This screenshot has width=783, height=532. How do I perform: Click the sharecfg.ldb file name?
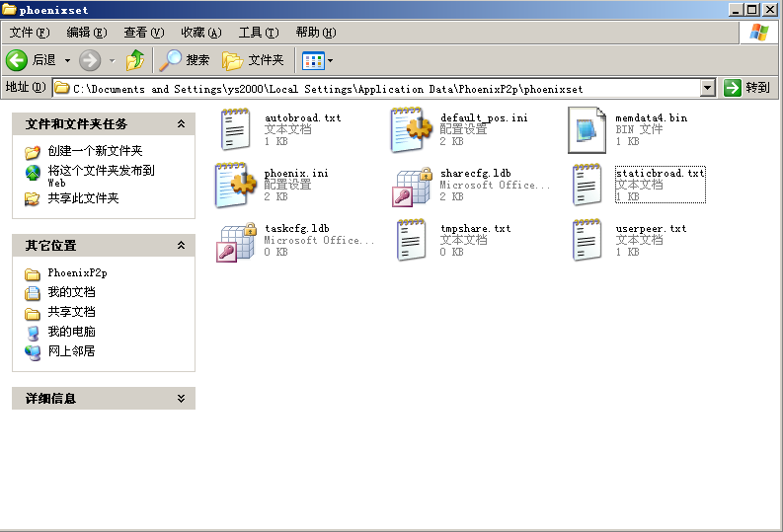475,173
